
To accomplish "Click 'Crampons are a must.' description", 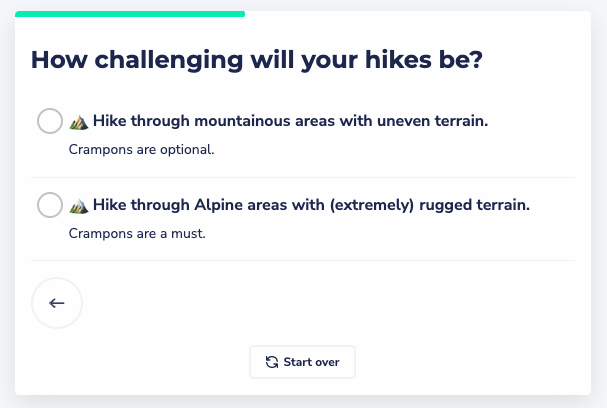I will [137, 233].
